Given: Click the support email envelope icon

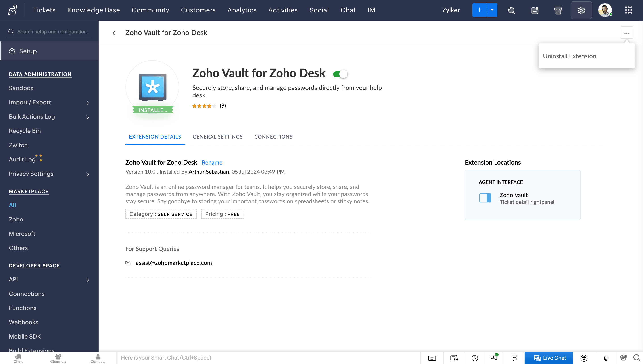Looking at the screenshot, I should 128,263.
